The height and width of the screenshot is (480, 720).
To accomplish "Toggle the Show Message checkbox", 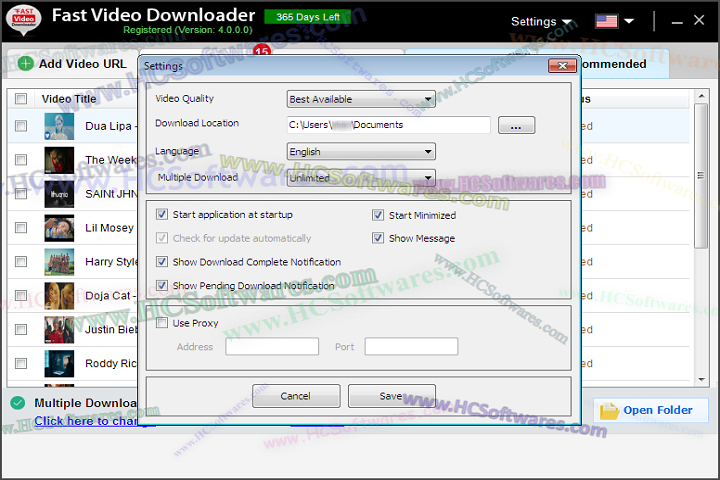I will coord(378,238).
